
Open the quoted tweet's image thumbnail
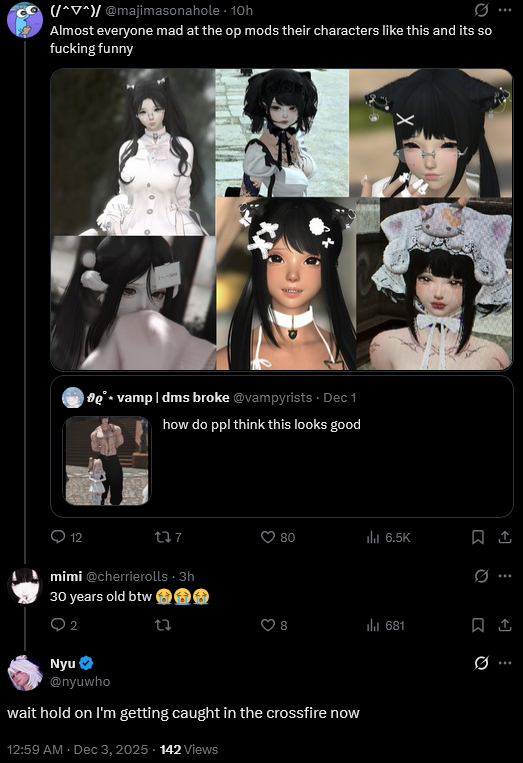(x=107, y=460)
